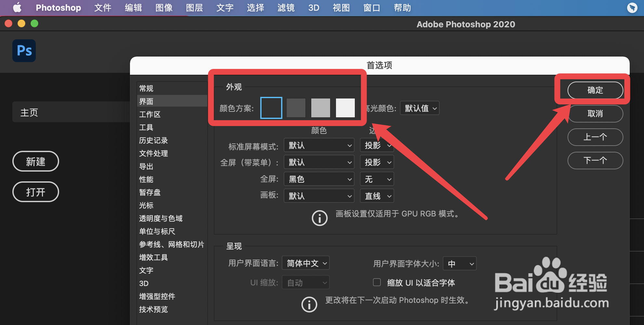The image size is (644, 325).
Task: Open the 图层 menu
Action: click(194, 7)
